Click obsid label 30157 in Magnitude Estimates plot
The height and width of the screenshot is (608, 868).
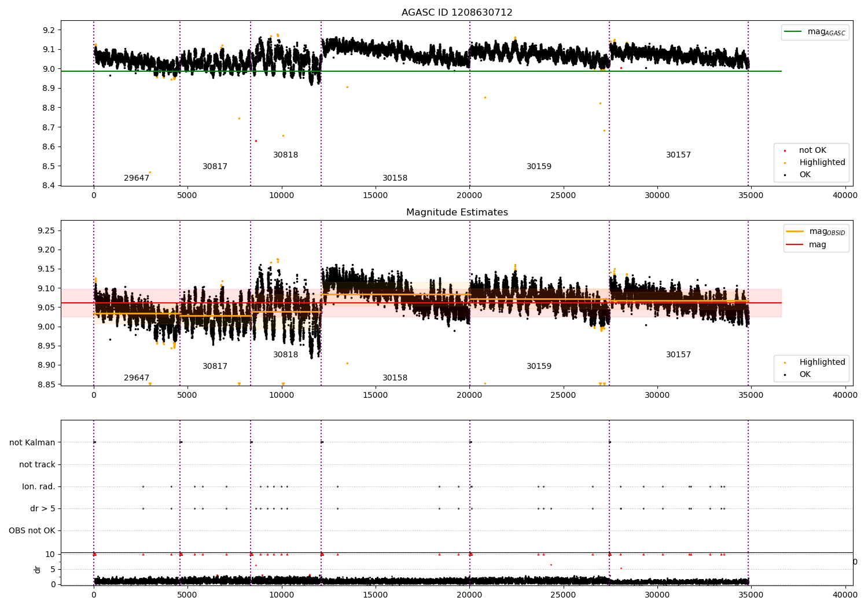click(x=678, y=355)
